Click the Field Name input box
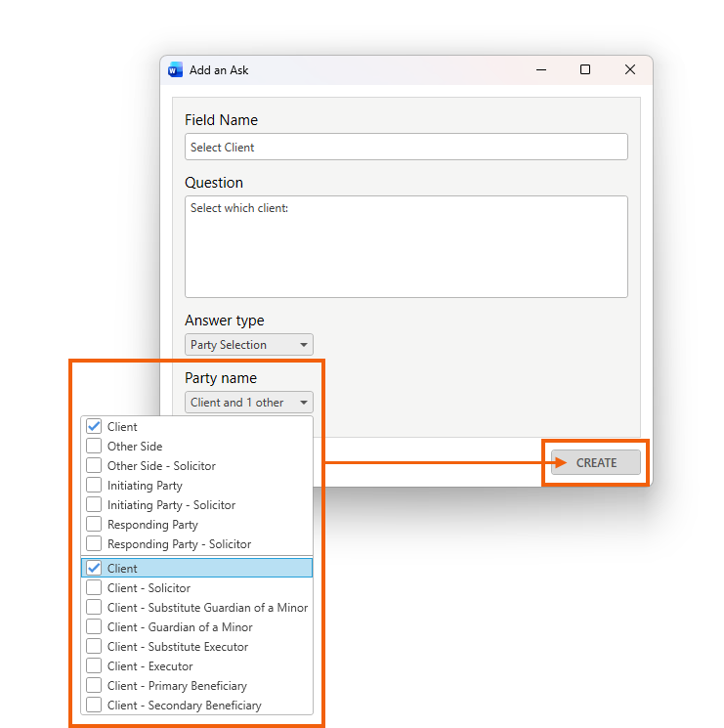Viewport: 724px width, 728px height. click(405, 148)
